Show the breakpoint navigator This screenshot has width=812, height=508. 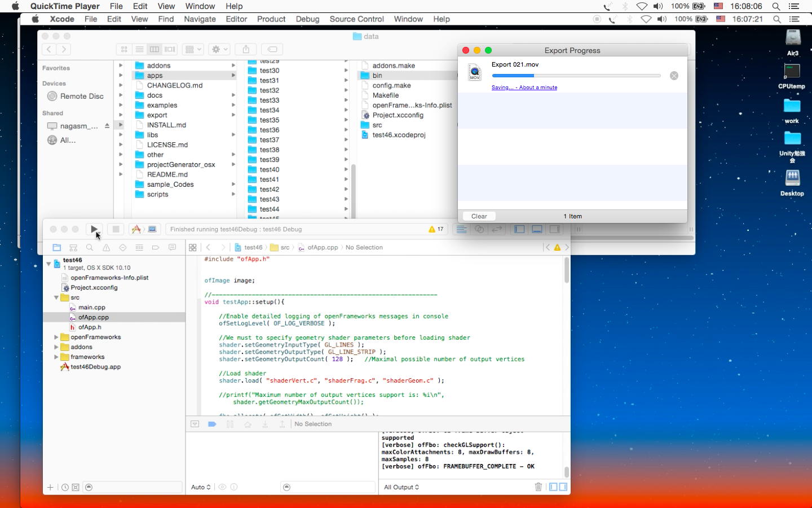156,247
